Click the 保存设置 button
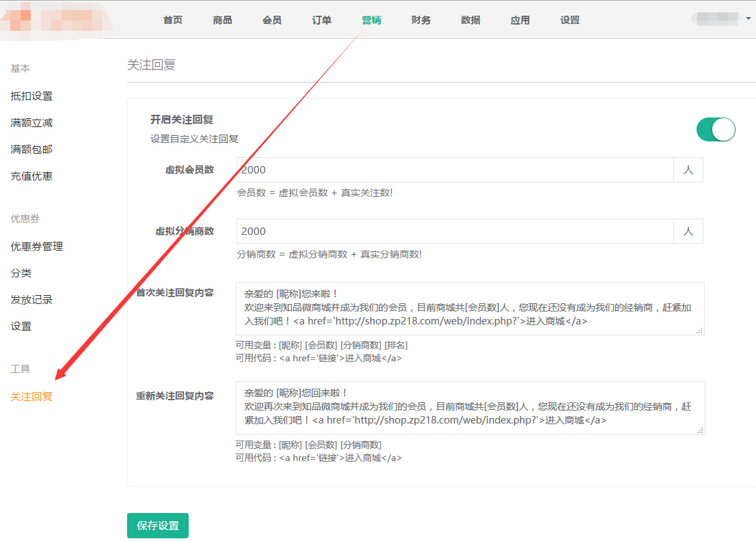Viewport: 756px width, 541px height. click(x=158, y=525)
